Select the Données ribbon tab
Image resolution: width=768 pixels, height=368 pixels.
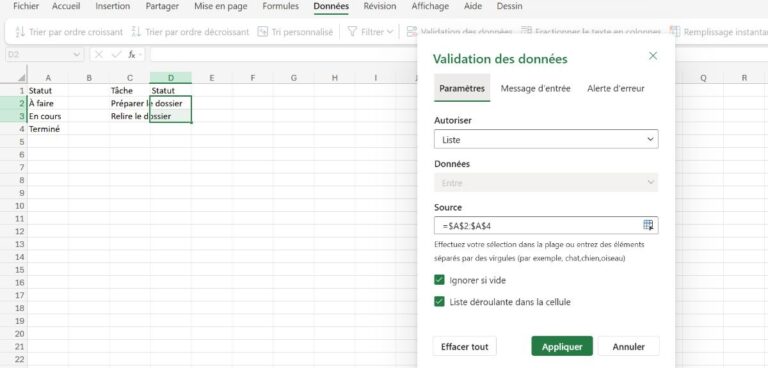(x=331, y=6)
